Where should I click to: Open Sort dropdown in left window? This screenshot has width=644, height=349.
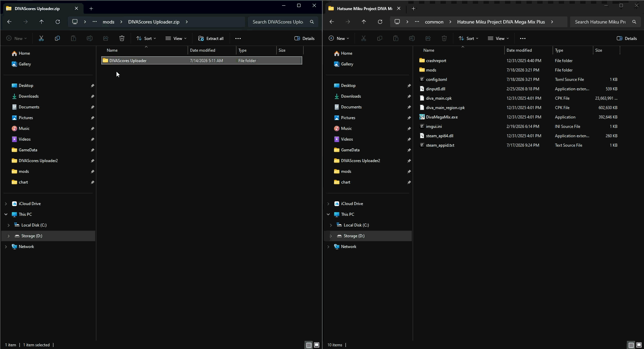tap(146, 39)
